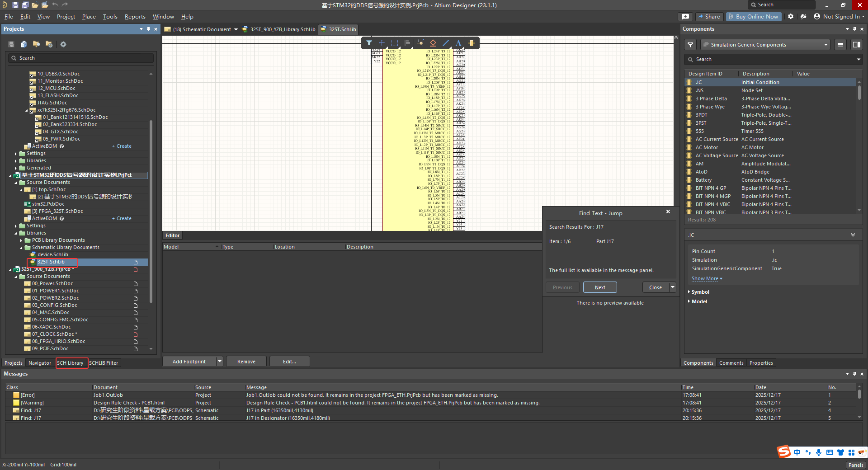Screen dimensions: 868x470
Task: Click the Projects panel search field
Action: pyautogui.click(x=81, y=58)
